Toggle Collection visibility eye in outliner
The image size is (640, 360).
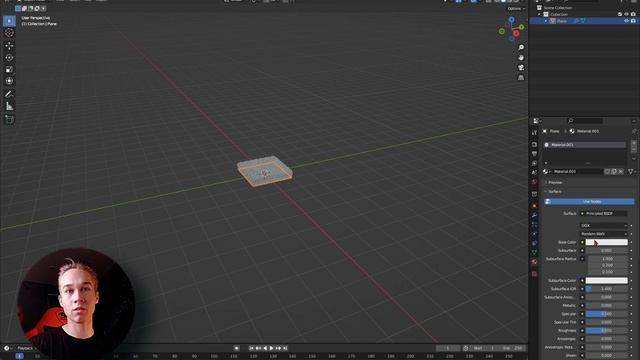(x=626, y=14)
